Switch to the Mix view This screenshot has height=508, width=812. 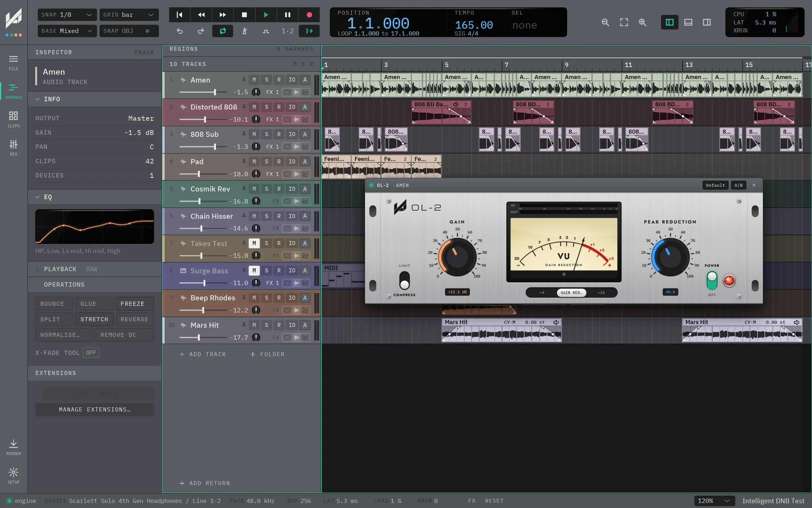(x=13, y=148)
